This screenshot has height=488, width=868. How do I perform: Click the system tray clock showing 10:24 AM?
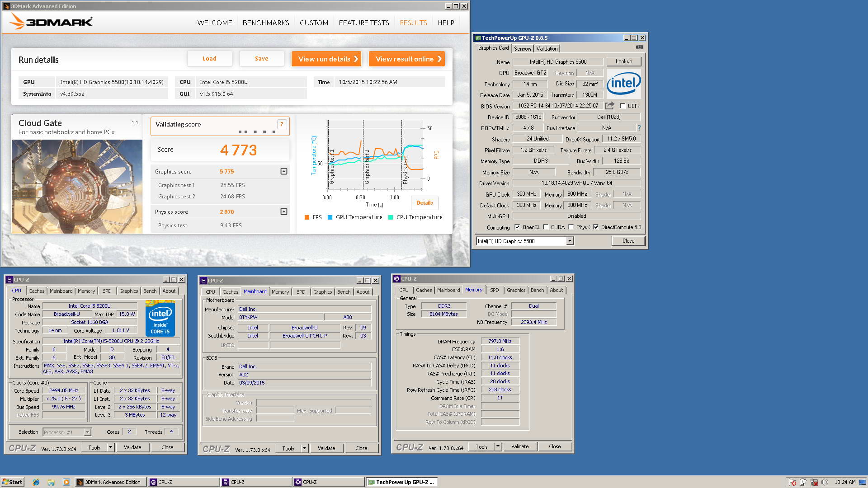pos(845,482)
